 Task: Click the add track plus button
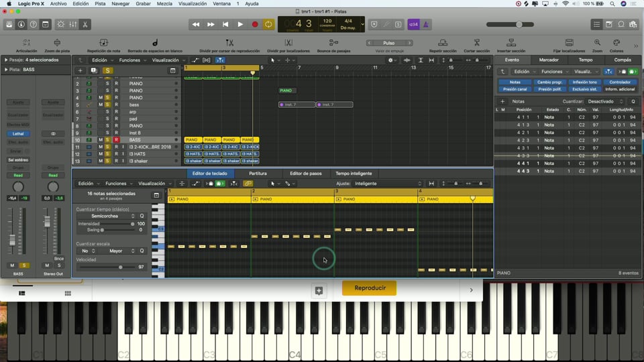coord(80,70)
